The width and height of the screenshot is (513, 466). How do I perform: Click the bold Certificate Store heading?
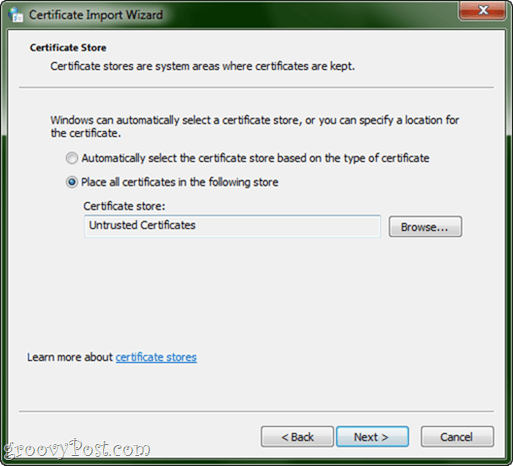click(68, 48)
